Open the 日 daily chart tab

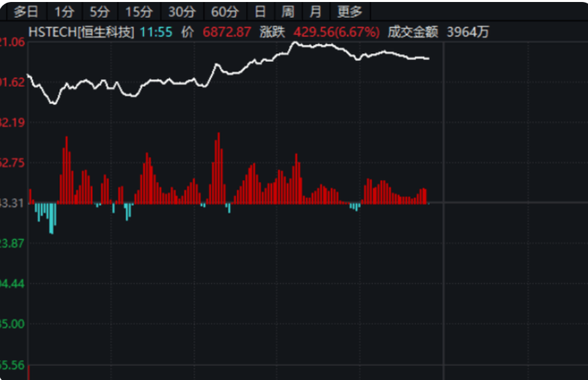coord(260,12)
